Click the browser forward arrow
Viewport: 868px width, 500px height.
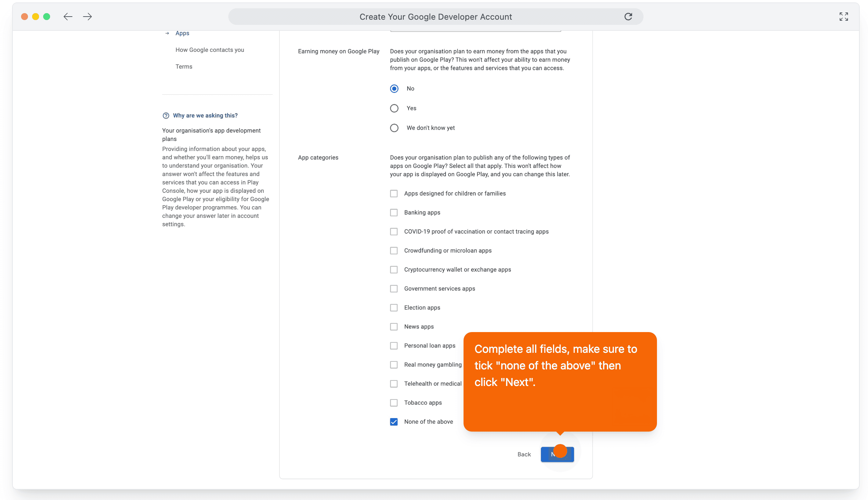pyautogui.click(x=87, y=17)
